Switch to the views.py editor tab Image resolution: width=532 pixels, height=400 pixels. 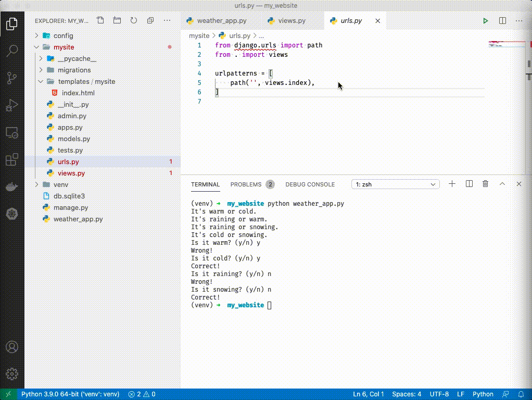coord(292,21)
